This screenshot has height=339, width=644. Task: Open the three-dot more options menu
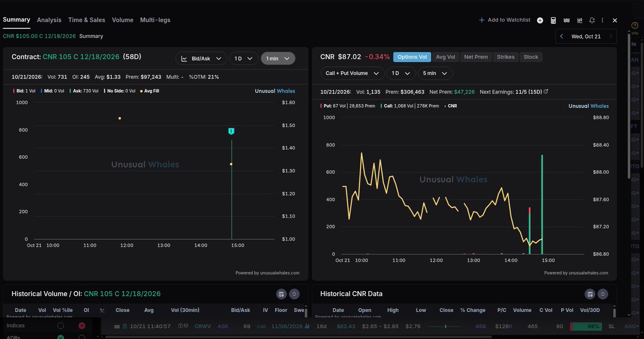pyautogui.click(x=603, y=20)
